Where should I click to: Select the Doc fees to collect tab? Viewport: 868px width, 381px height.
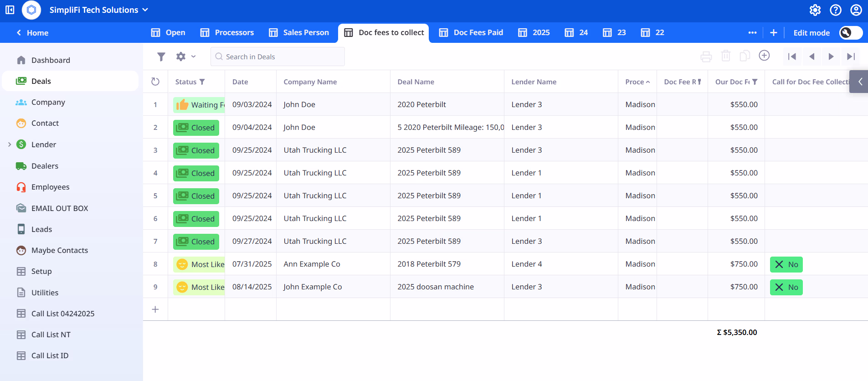coord(384,33)
